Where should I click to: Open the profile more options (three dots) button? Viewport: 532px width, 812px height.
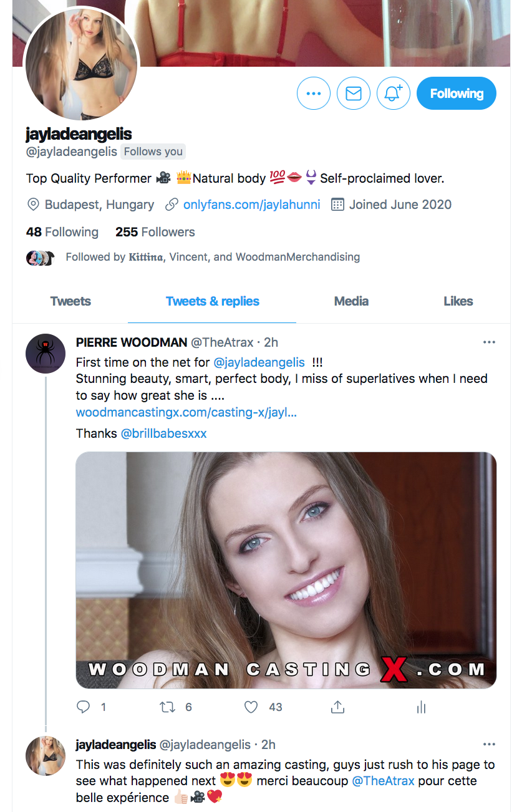[313, 94]
